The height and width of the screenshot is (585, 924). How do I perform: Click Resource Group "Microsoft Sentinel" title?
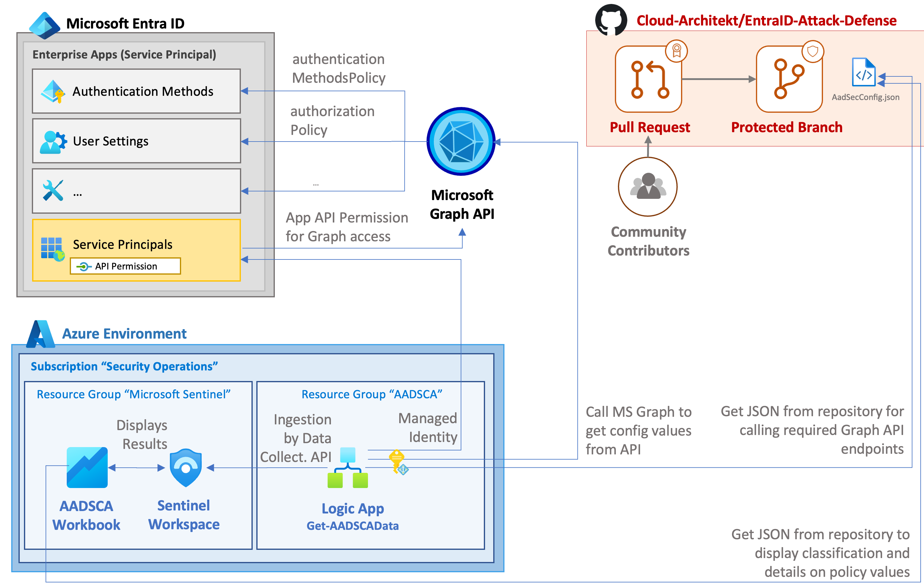pos(133,394)
